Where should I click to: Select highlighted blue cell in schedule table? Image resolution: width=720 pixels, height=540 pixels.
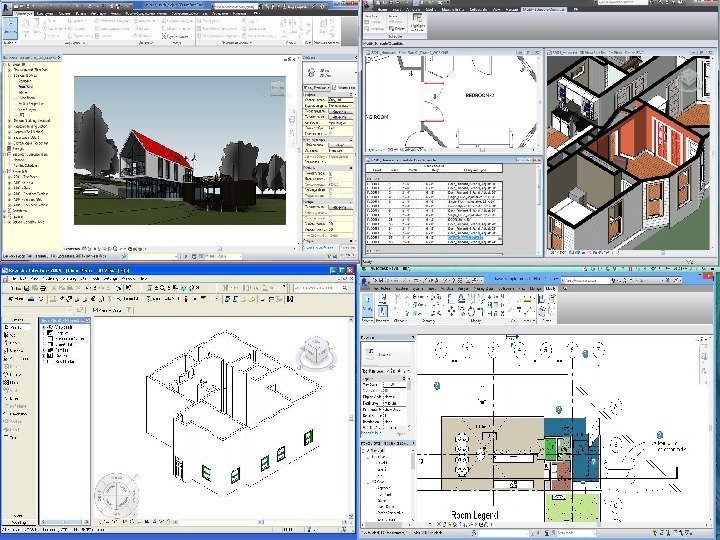click(x=465, y=237)
